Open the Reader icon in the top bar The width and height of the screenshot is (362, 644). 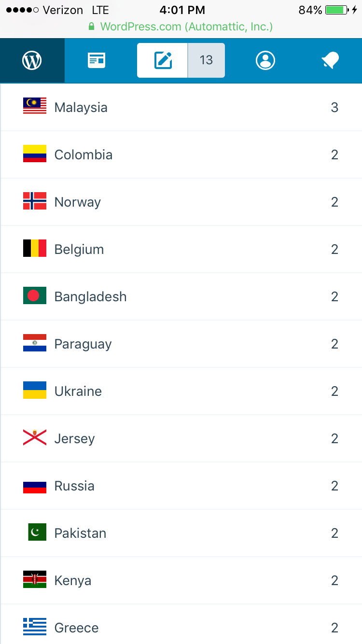click(97, 60)
